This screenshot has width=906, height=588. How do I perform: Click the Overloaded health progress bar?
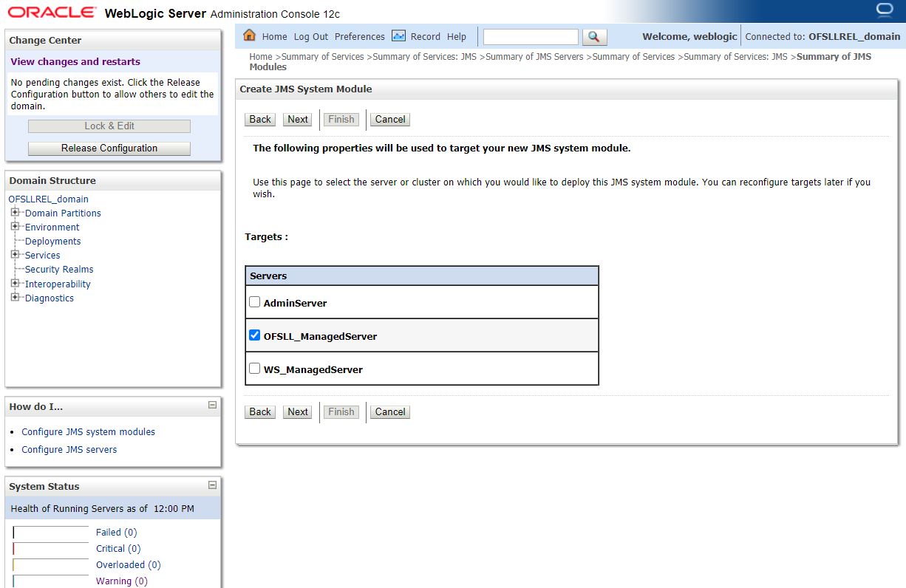pyautogui.click(x=50, y=564)
